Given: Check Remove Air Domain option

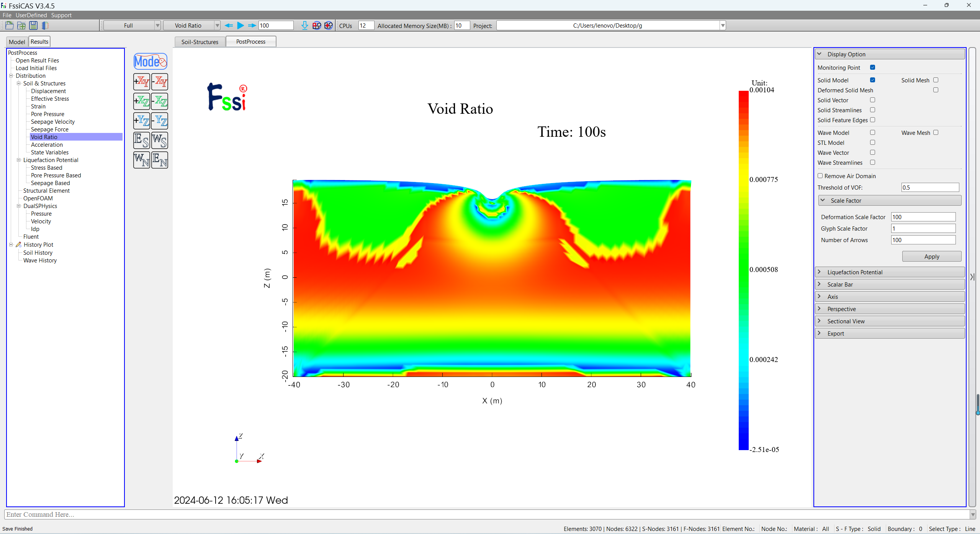Looking at the screenshot, I should tap(820, 176).
